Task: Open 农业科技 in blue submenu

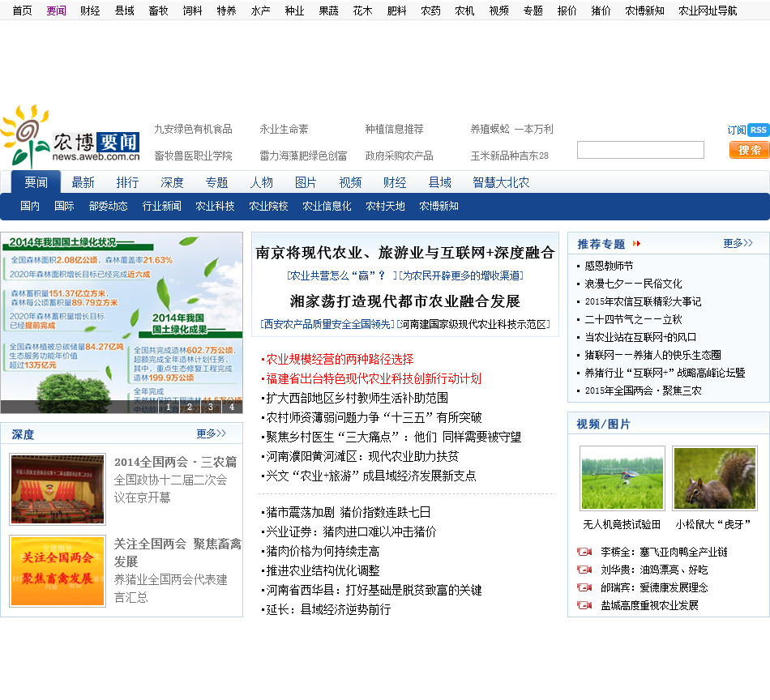Action: [x=215, y=207]
